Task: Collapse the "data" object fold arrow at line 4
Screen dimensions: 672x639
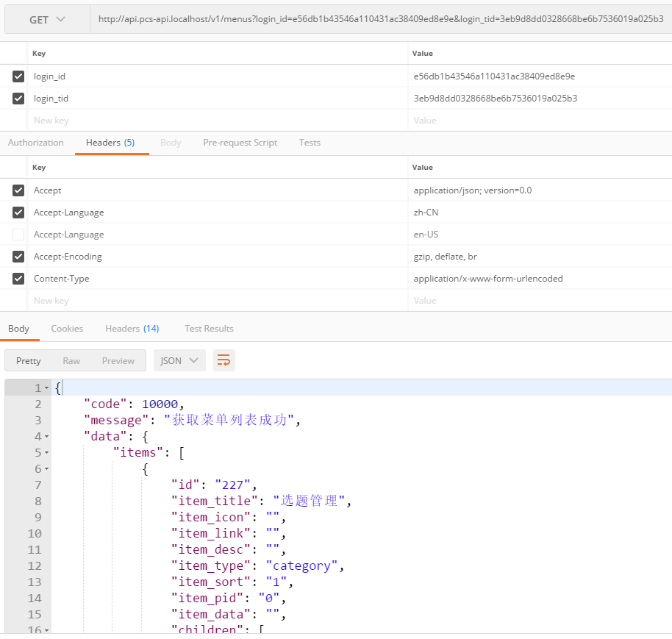Action: point(47,437)
